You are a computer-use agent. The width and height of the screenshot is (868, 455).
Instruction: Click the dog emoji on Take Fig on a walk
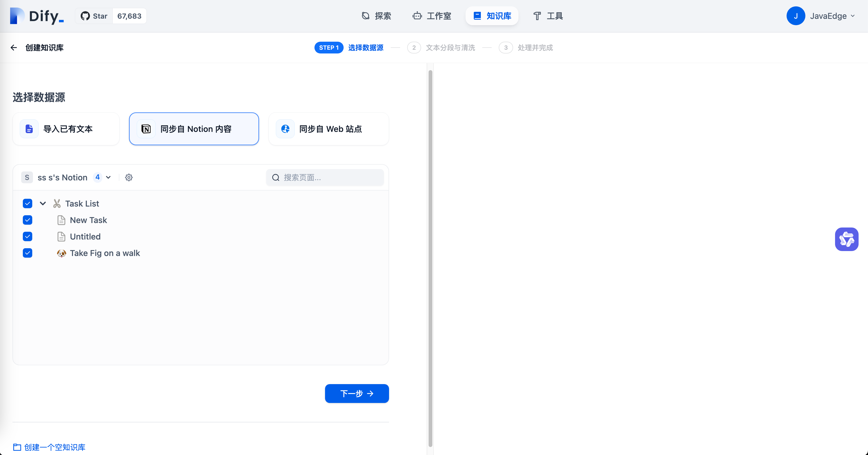click(61, 253)
